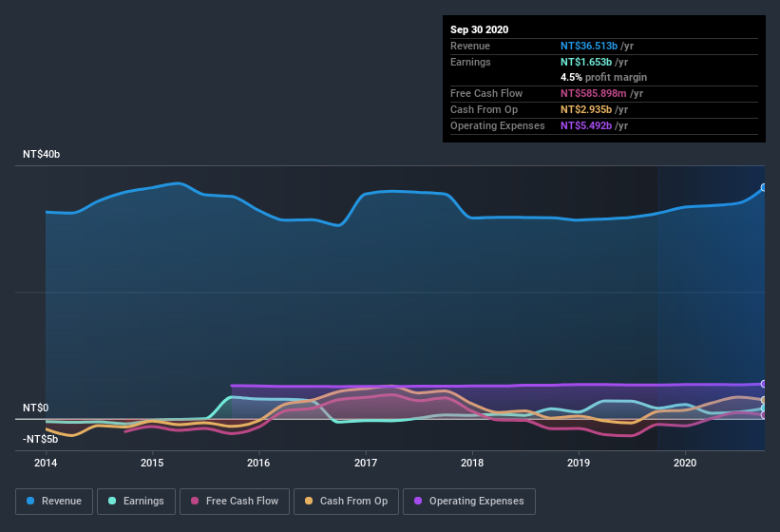Viewport: 780px width, 532px height.
Task: Click the NT$585.898m free cash flow value
Action: (594, 93)
